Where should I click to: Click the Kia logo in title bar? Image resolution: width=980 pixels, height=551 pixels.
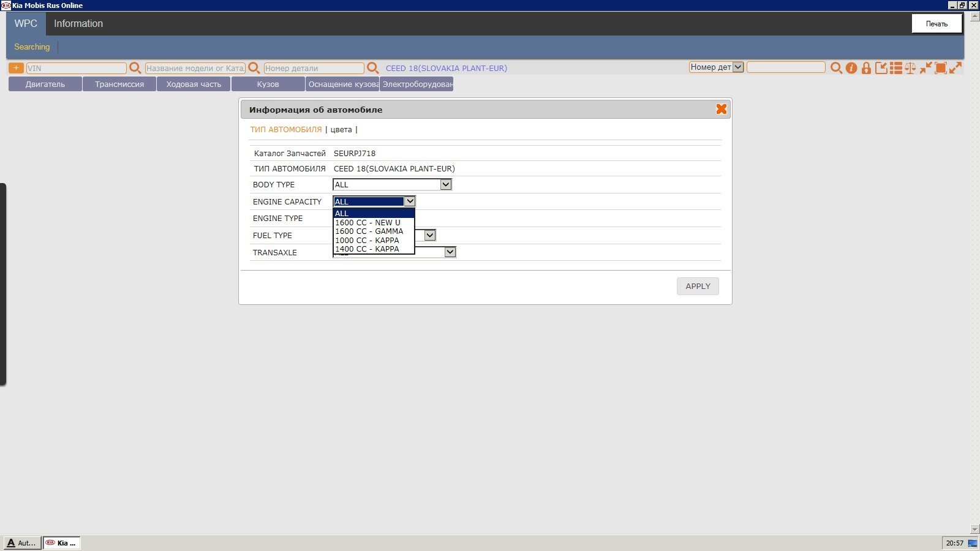6,5
